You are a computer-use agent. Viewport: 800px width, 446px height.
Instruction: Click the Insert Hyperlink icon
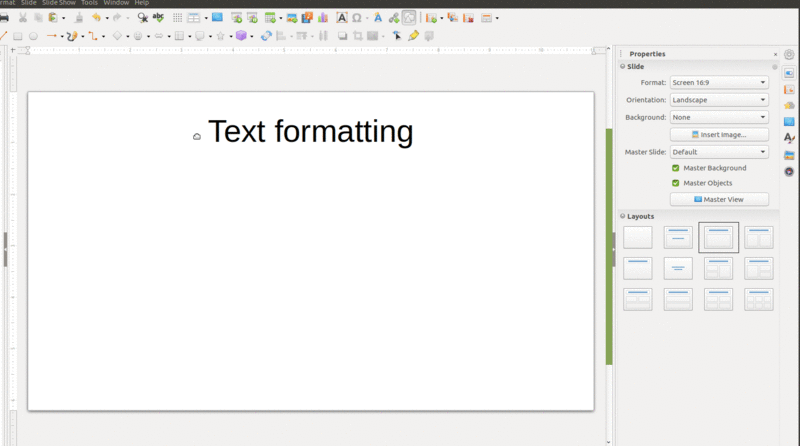[393, 18]
